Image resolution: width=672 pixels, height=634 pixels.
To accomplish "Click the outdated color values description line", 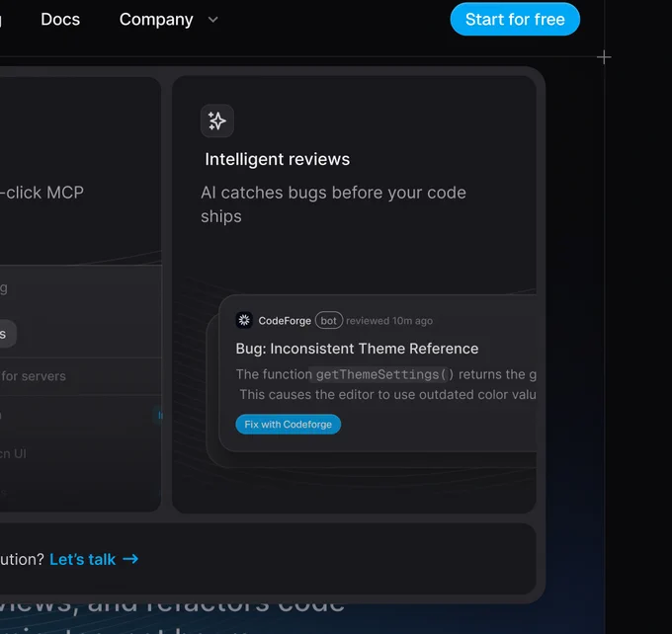I will (387, 395).
